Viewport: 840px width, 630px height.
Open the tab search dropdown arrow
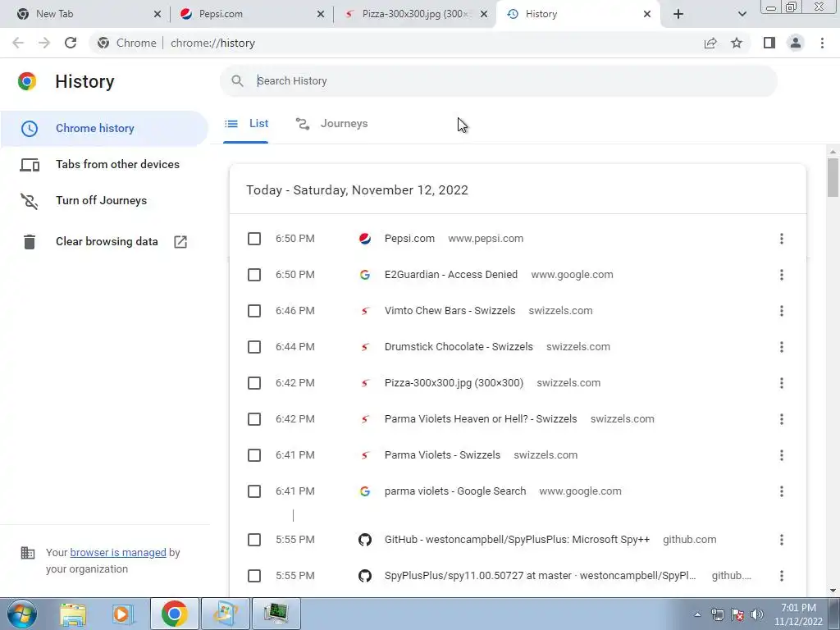point(742,14)
